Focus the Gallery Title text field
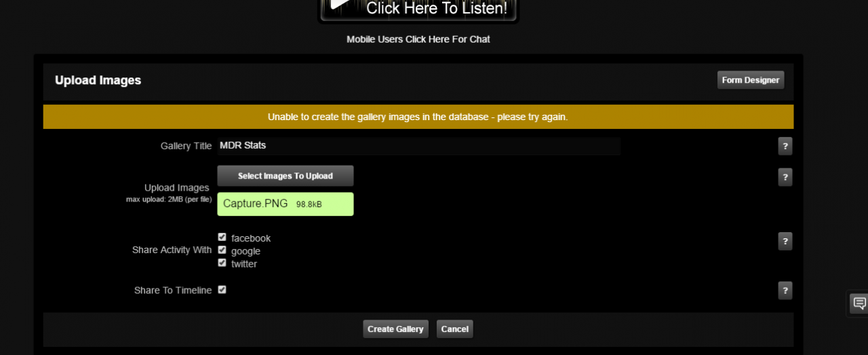Viewport: 868px width, 355px height. 419,146
